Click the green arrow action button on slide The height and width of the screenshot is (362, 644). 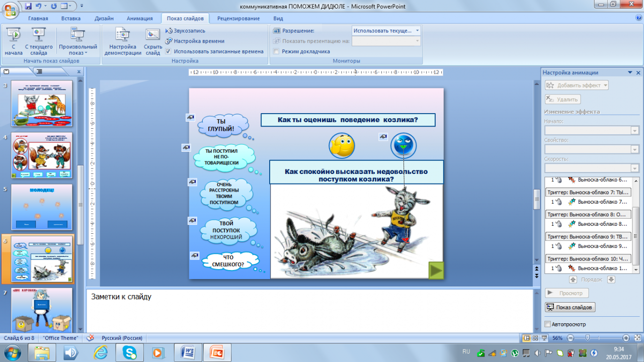pos(436,270)
